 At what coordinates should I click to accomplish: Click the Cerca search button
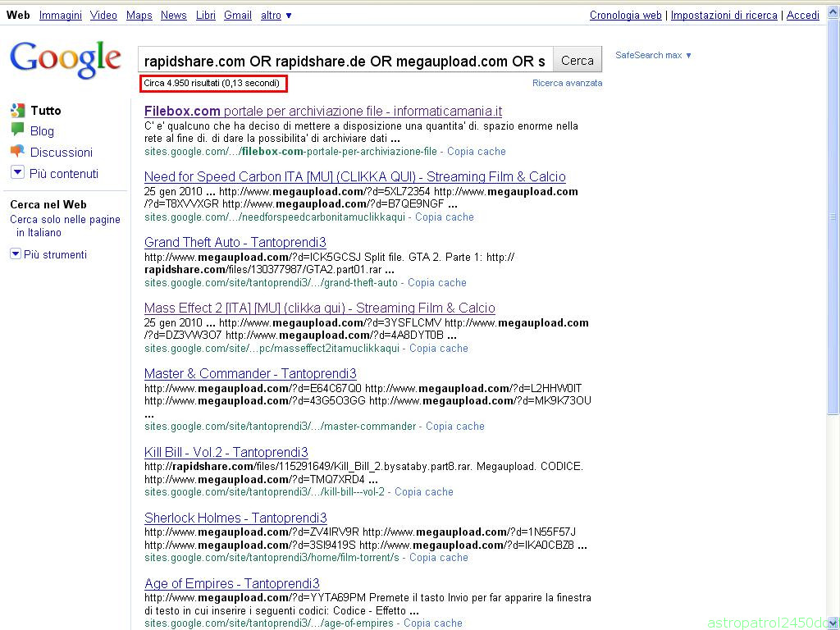[x=577, y=61]
